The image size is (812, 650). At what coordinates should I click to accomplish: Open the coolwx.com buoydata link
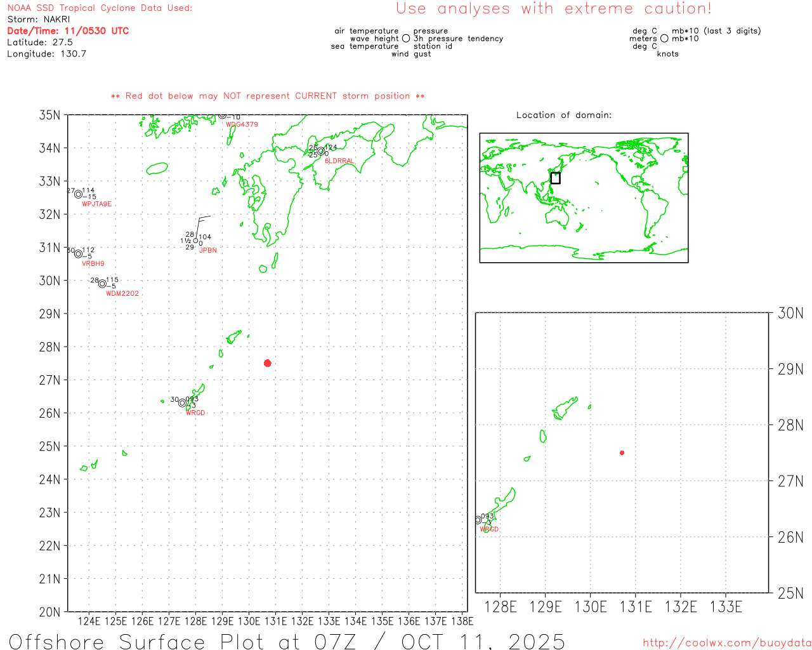tap(726, 643)
